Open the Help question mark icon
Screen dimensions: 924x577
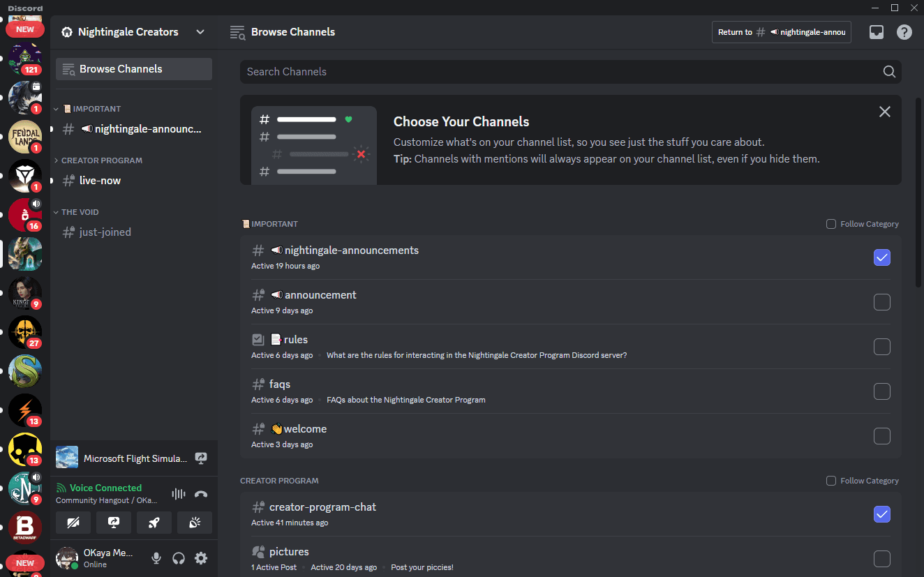(904, 32)
